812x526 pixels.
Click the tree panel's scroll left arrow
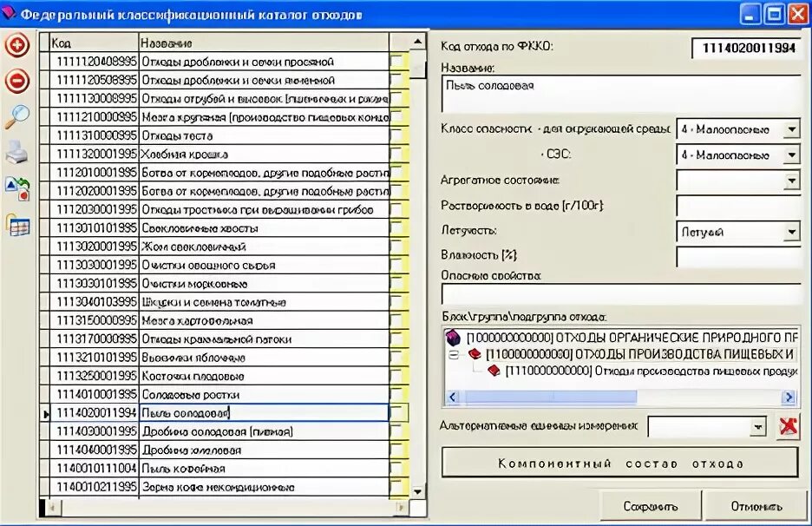(x=452, y=397)
